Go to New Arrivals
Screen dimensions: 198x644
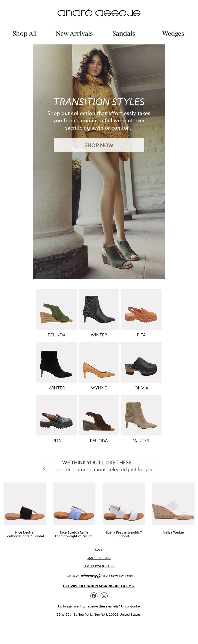tap(74, 33)
